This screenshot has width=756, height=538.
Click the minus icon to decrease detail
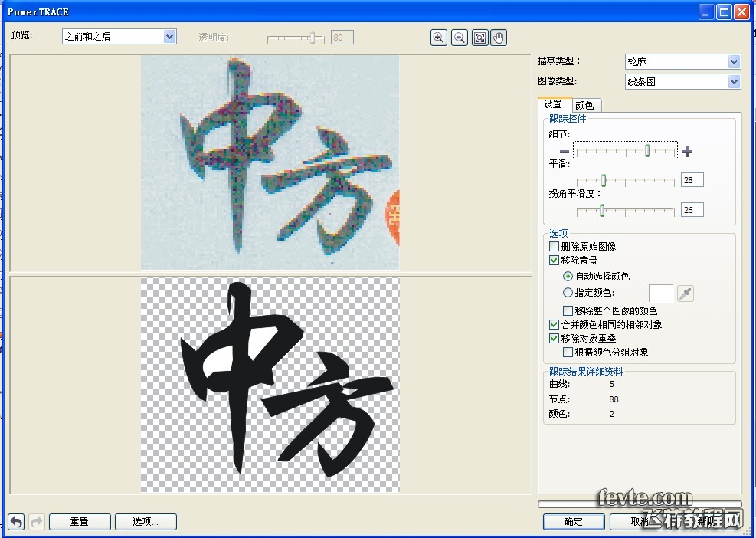[564, 152]
